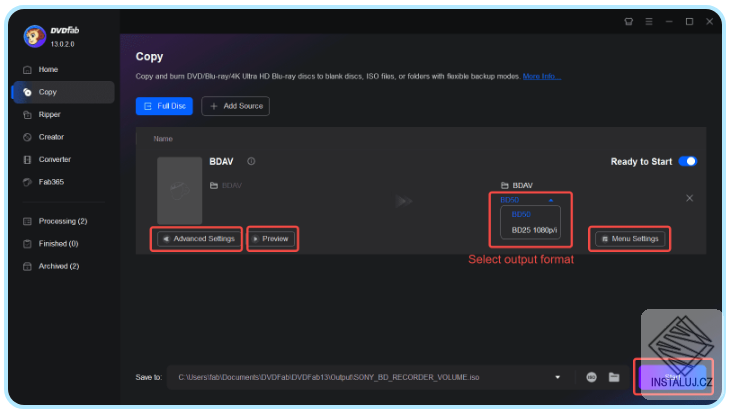The height and width of the screenshot is (409, 732).
Task: Choose BD25 1080p/i output option
Action: click(x=534, y=230)
